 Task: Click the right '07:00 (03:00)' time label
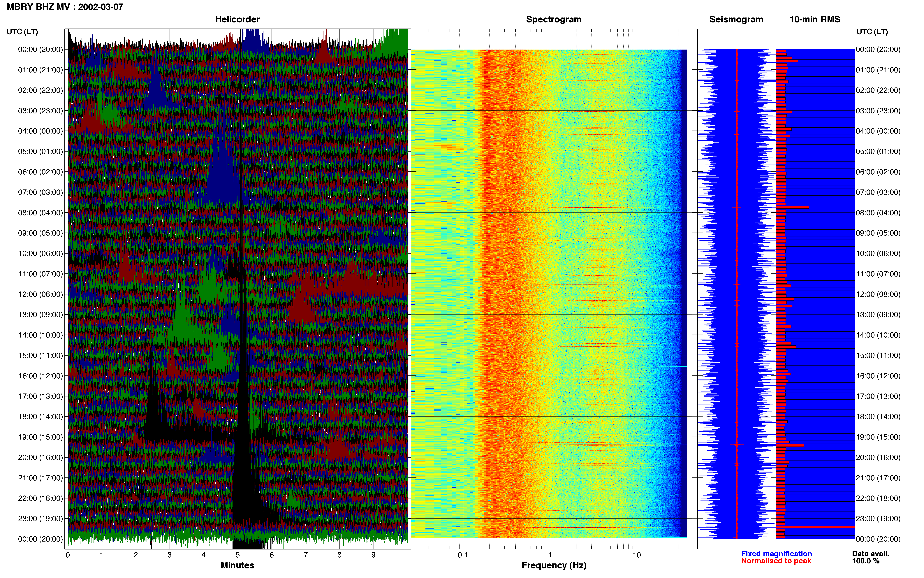[x=878, y=192]
